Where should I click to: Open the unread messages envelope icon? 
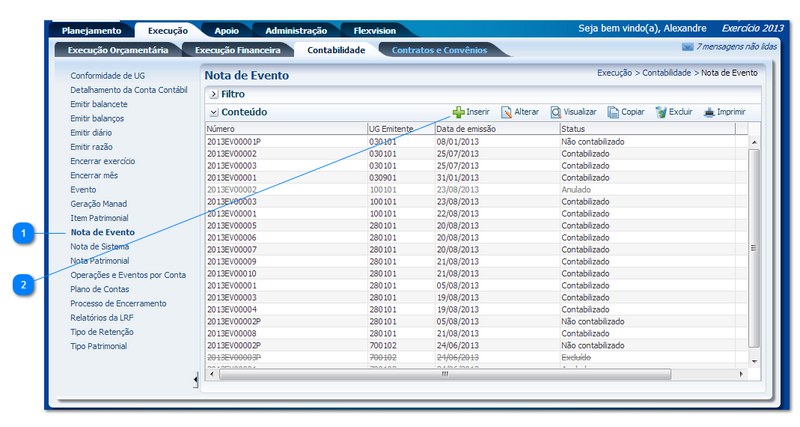pos(687,47)
